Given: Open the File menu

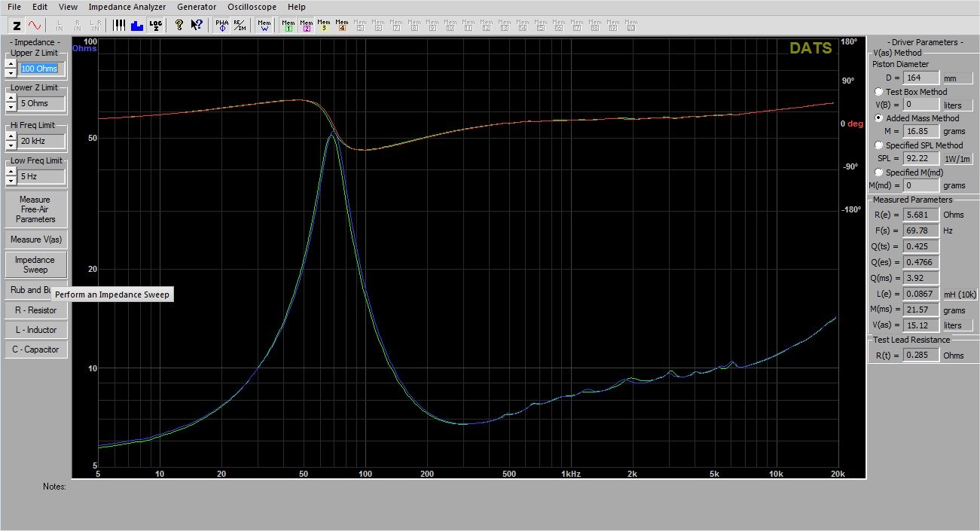Looking at the screenshot, I should [x=14, y=7].
